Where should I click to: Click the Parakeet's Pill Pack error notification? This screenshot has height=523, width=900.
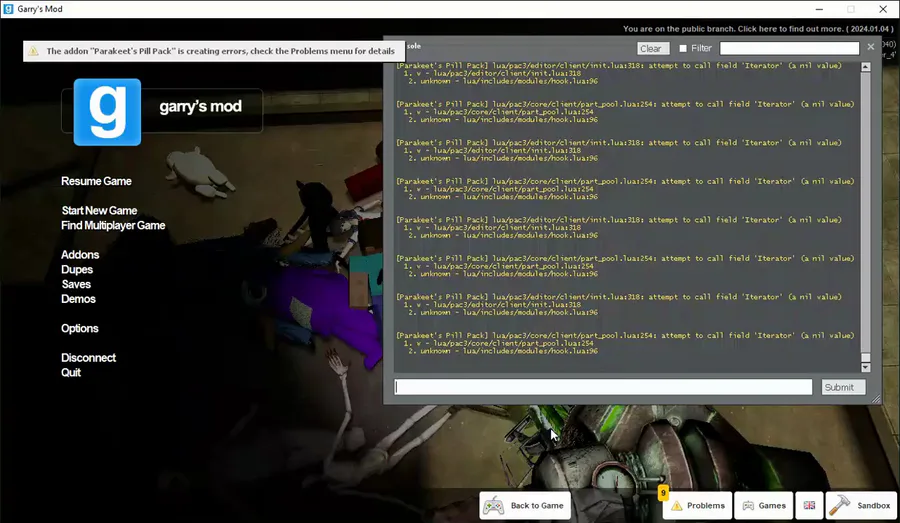pyautogui.click(x=214, y=51)
